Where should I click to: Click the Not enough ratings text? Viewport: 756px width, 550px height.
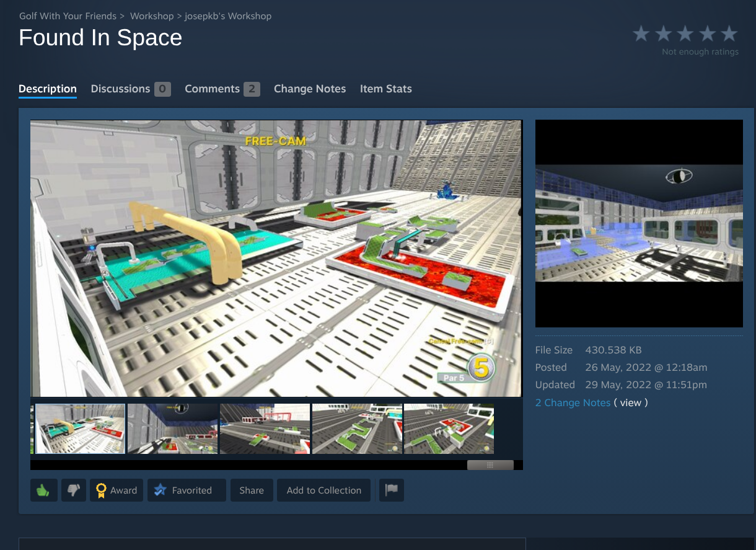coord(700,52)
